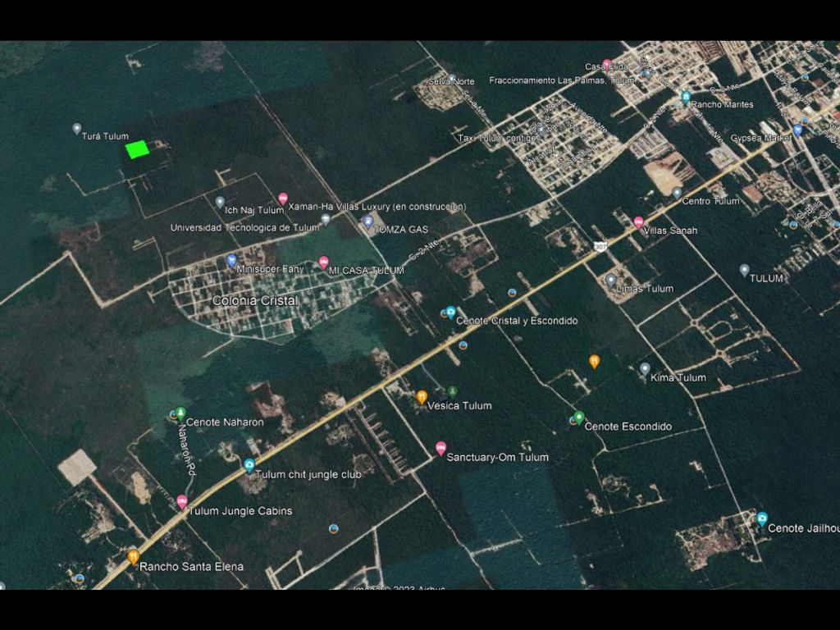Open the Rancho Marites camera pin
The image size is (840, 630).
pos(686,98)
